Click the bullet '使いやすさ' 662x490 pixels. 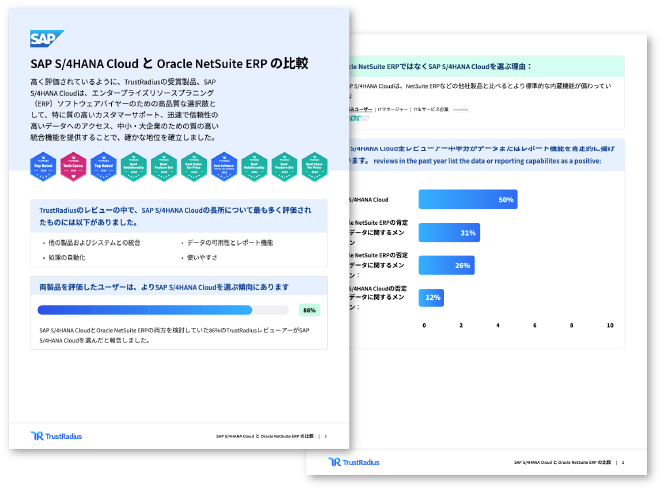point(202,257)
